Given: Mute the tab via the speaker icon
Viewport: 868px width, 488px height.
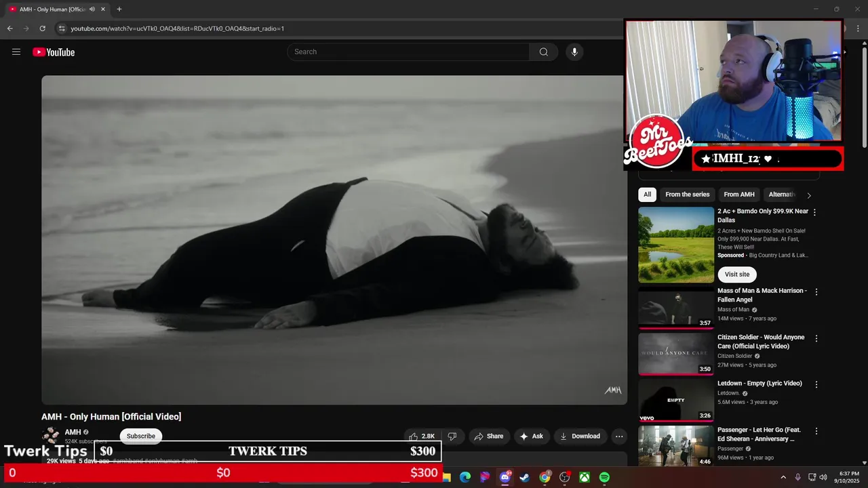Looking at the screenshot, I should 92,9.
